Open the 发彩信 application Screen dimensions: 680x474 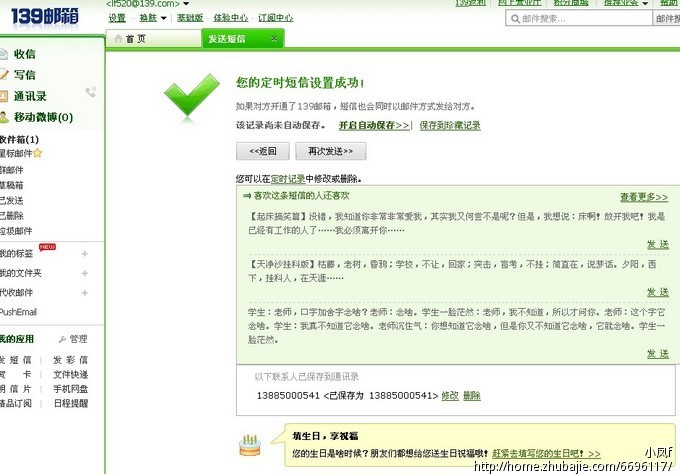(70, 360)
